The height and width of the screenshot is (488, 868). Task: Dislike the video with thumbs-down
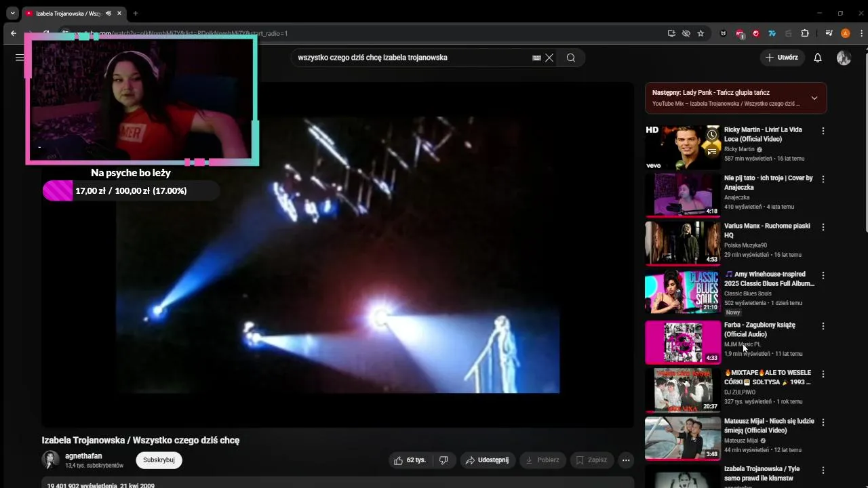click(x=443, y=460)
